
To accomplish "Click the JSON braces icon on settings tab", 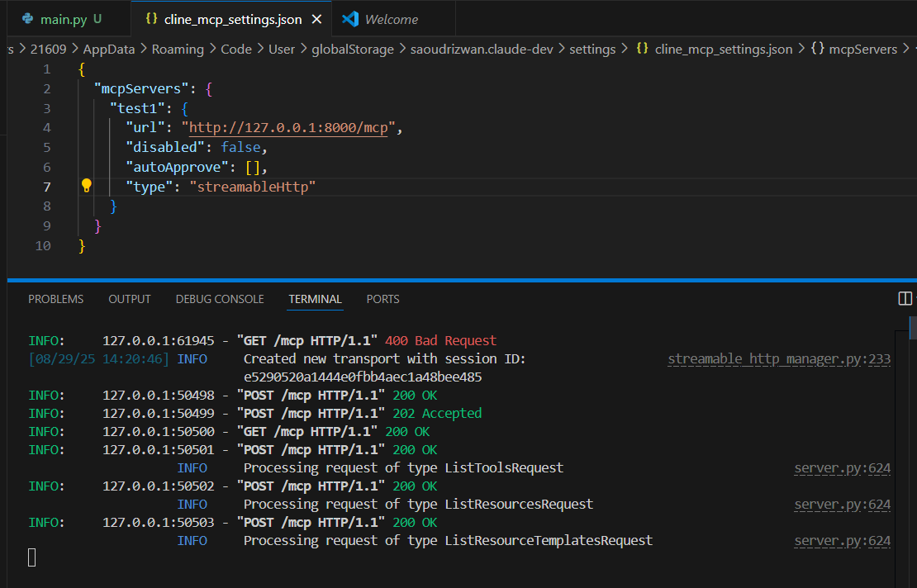I will 151,19.
